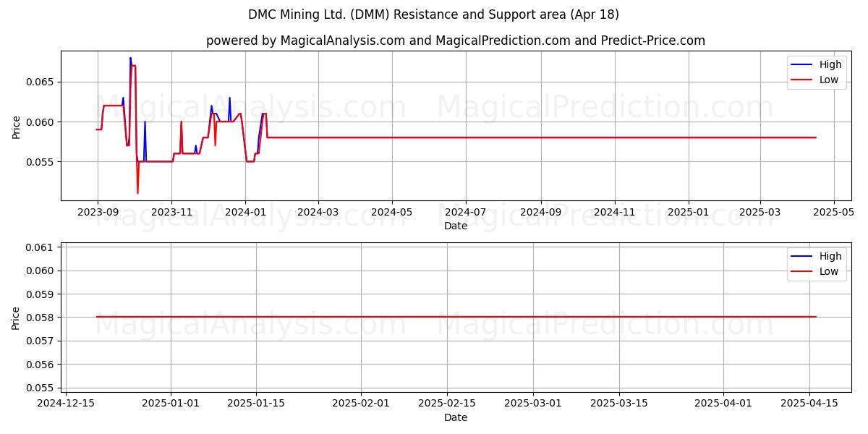Click the '2024-11' tick label
This screenshot has height=434, width=868.
[x=615, y=212]
